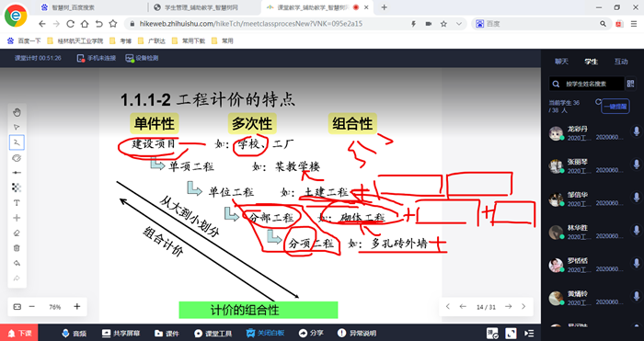
Task: Click the 下课 end class button
Action: pyautogui.click(x=19, y=333)
